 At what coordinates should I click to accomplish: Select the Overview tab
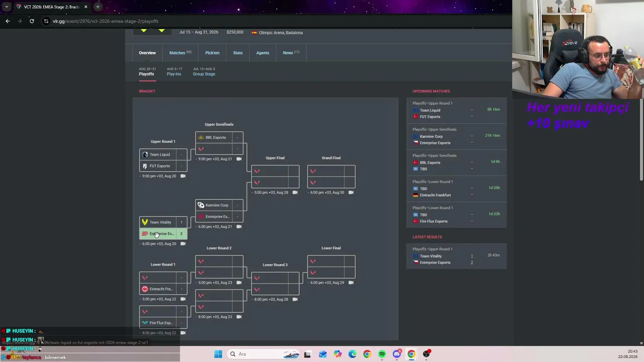pos(147,53)
